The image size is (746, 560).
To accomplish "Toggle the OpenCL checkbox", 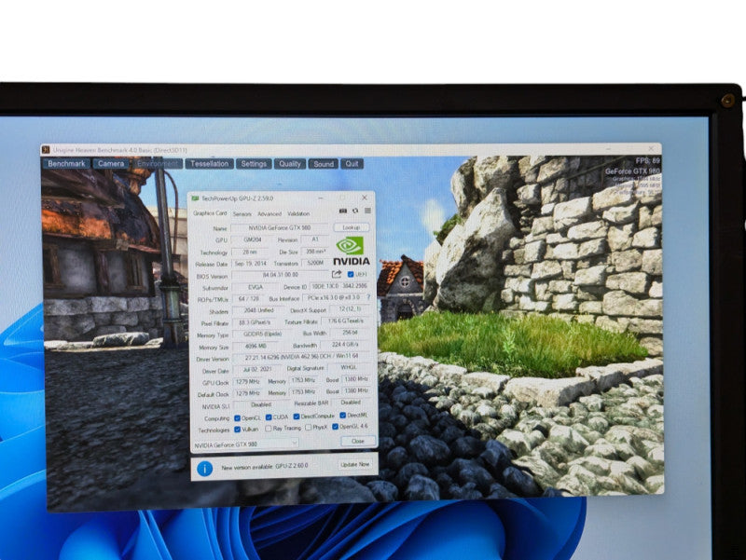I will (x=237, y=417).
